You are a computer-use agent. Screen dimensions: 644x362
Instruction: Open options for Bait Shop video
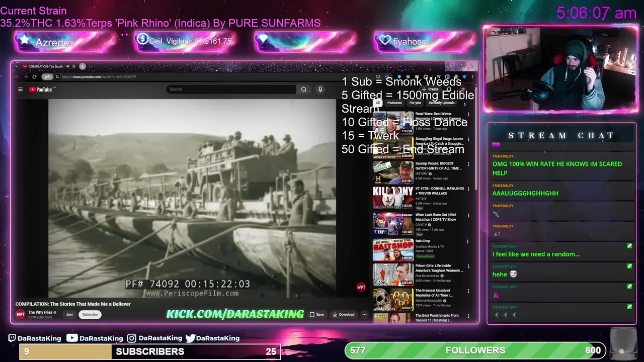tap(467, 241)
